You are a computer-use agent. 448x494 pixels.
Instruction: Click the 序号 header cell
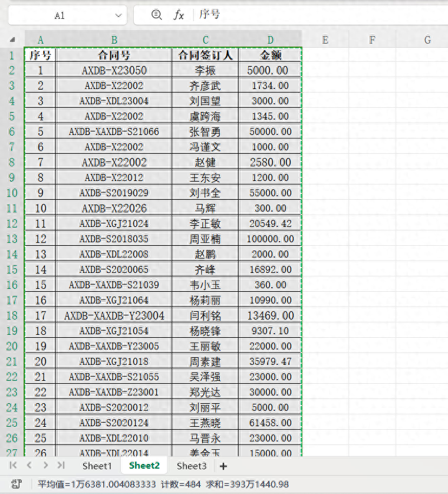tap(40, 55)
